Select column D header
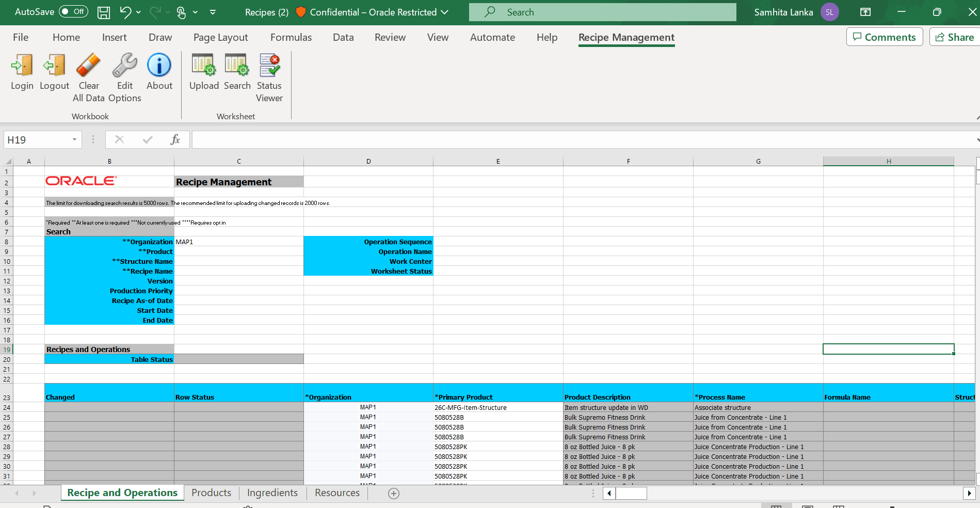 [368, 162]
